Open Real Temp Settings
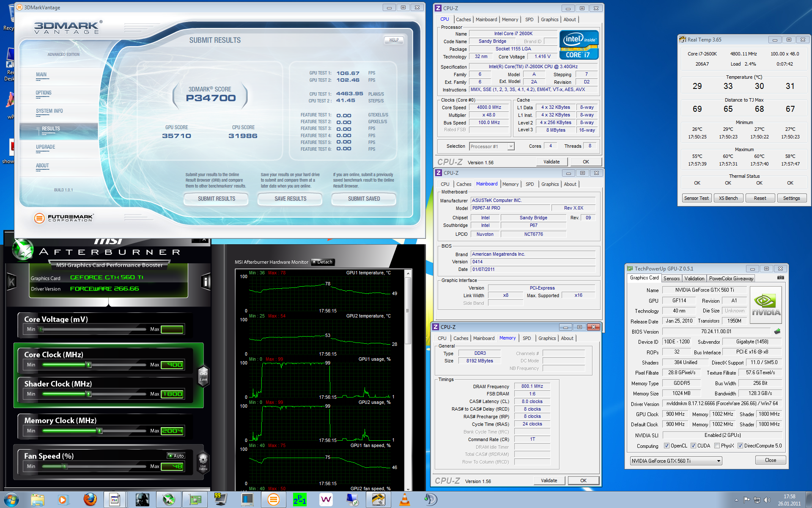 [791, 198]
